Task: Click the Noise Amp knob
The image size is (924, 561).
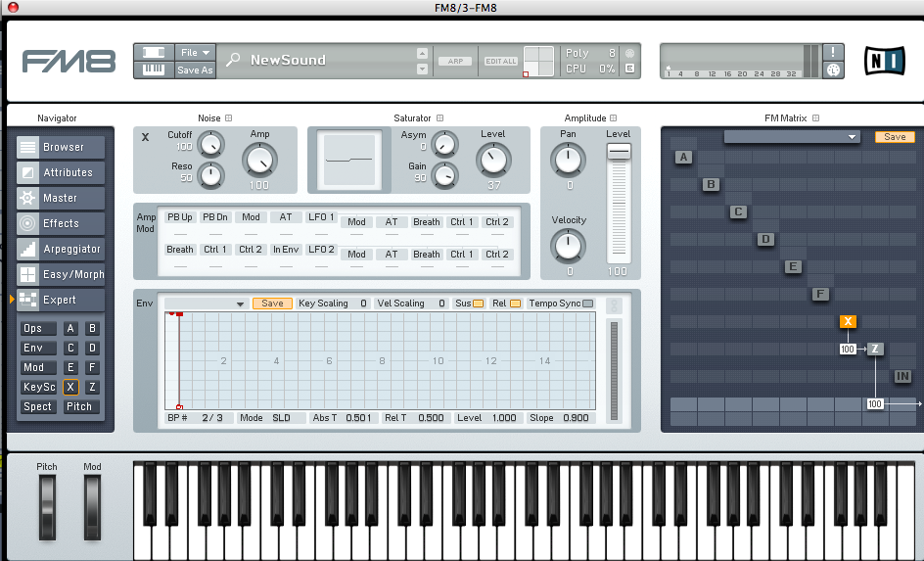Action: 259,160
